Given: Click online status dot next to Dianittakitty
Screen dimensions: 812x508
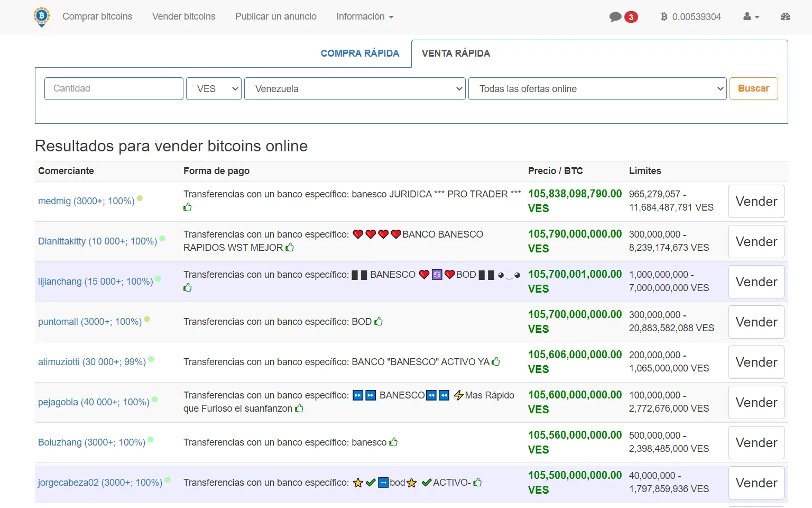Looking at the screenshot, I should [162, 239].
